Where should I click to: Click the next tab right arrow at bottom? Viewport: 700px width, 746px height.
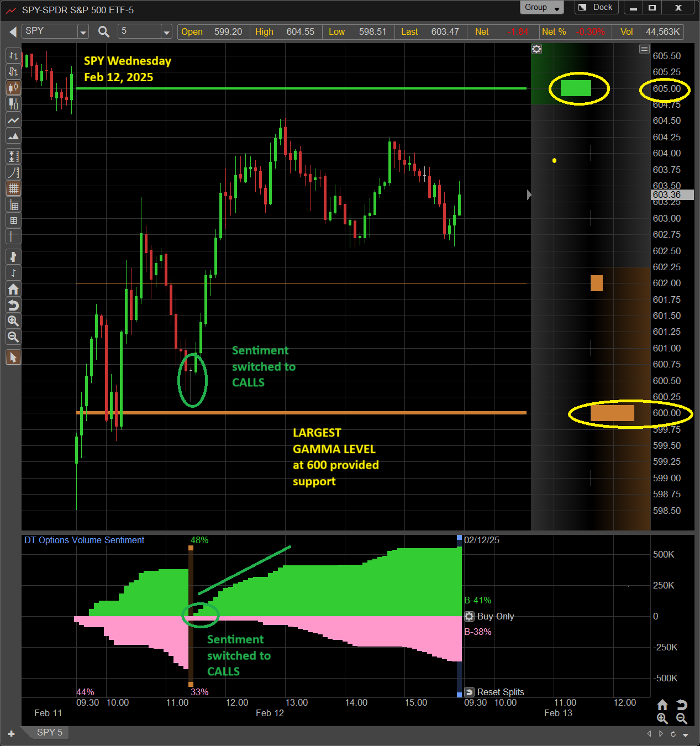tap(661, 734)
